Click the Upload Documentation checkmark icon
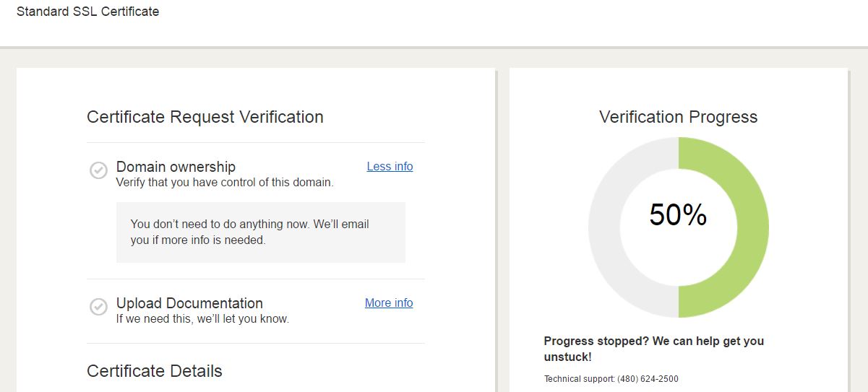 [x=98, y=307]
